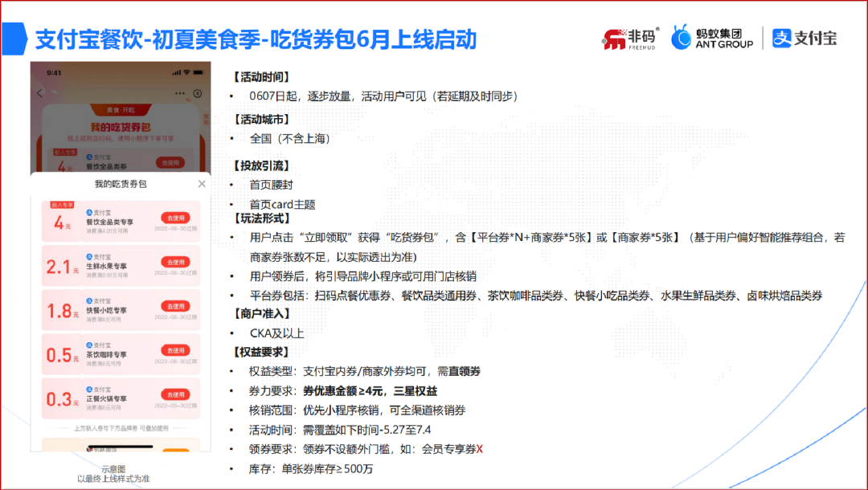
Task: Tap the Alipay icon on 茶饮咖啡专享 coupon
Action: point(89,345)
